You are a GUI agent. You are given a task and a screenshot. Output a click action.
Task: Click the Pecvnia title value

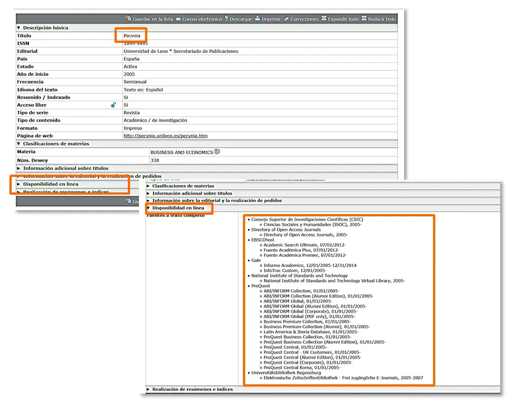[x=132, y=36]
